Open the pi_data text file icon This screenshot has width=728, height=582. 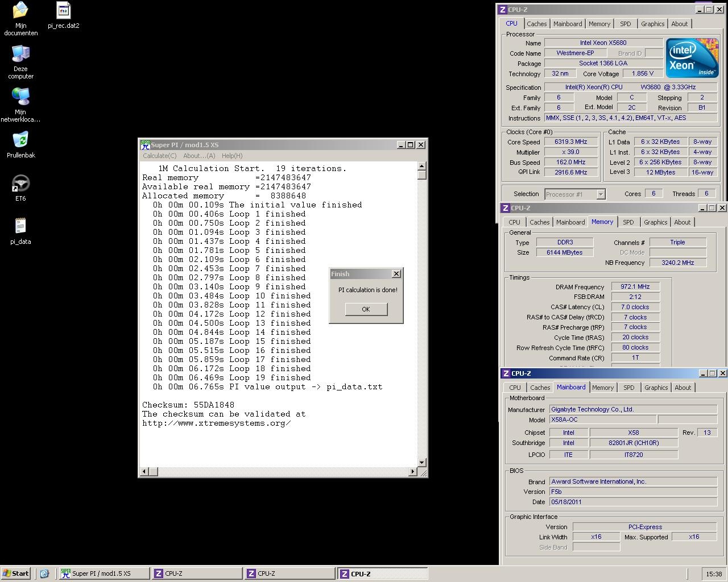click(x=20, y=226)
